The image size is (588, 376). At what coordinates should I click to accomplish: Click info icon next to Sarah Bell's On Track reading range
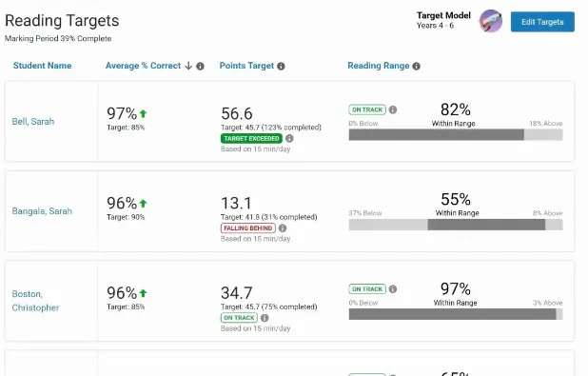[393, 109]
